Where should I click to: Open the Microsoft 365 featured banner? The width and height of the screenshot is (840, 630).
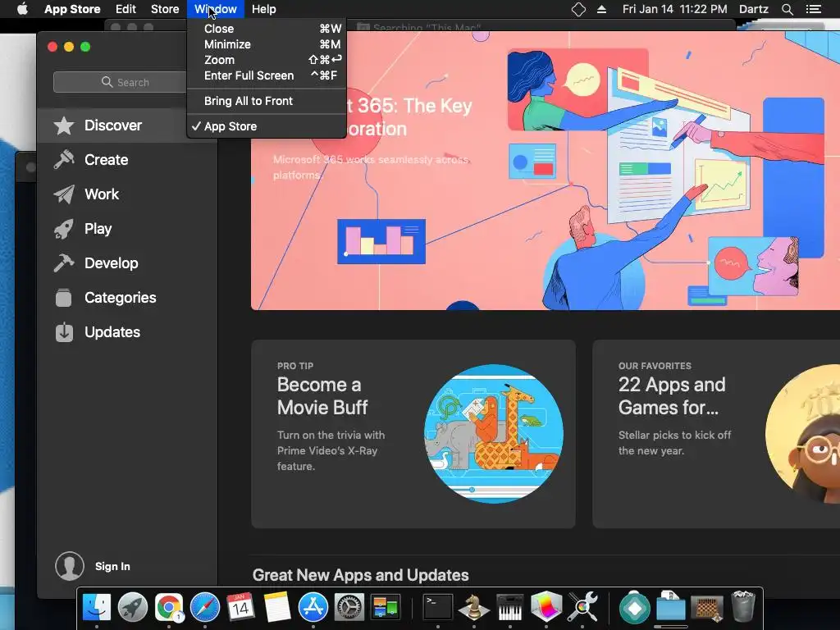(546, 171)
